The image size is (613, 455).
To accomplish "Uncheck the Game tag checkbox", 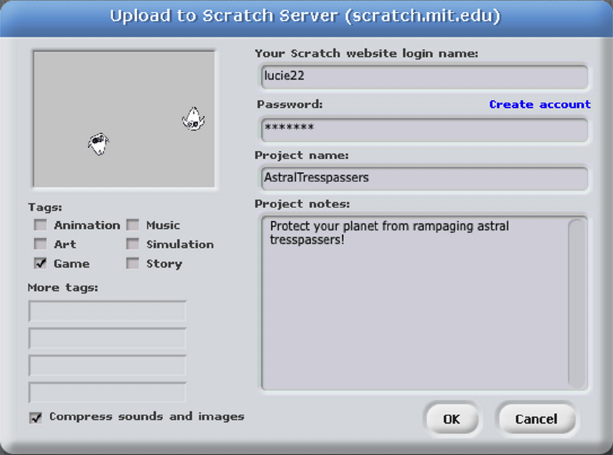I will [x=40, y=263].
